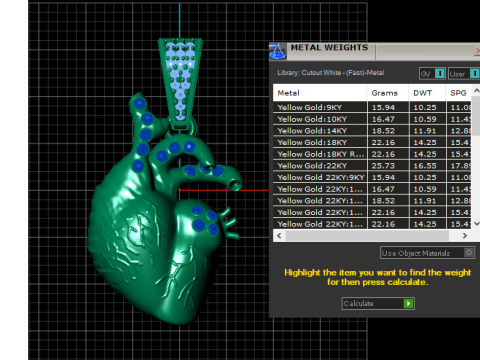Screen dimensions: 480x360
Task: Select the Yellow Gold:18KY row
Action: [x=372, y=142]
